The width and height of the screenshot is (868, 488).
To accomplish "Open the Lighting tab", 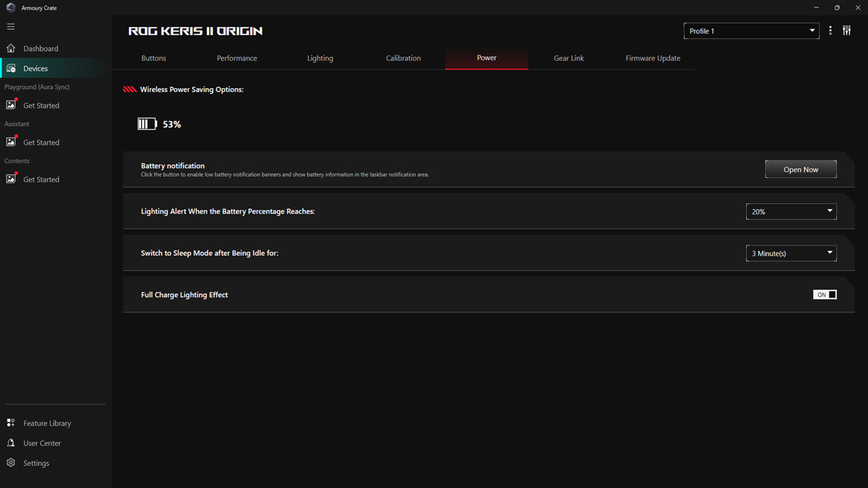I will click(320, 58).
